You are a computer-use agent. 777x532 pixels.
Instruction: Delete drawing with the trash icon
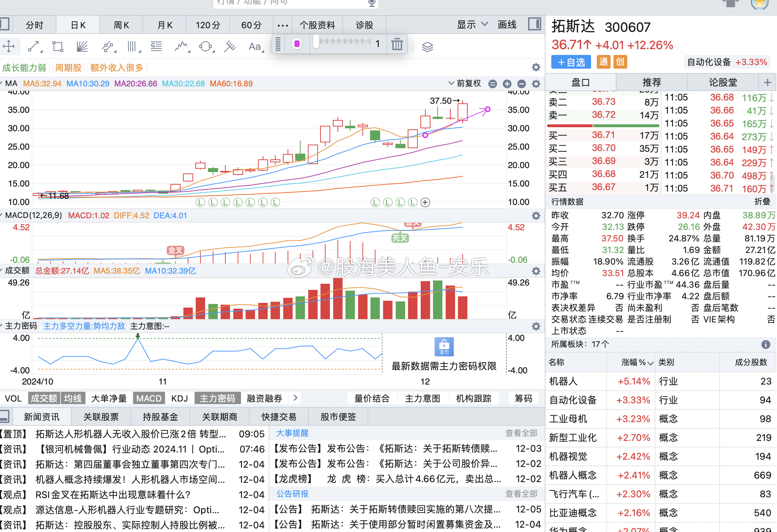pyautogui.click(x=397, y=44)
